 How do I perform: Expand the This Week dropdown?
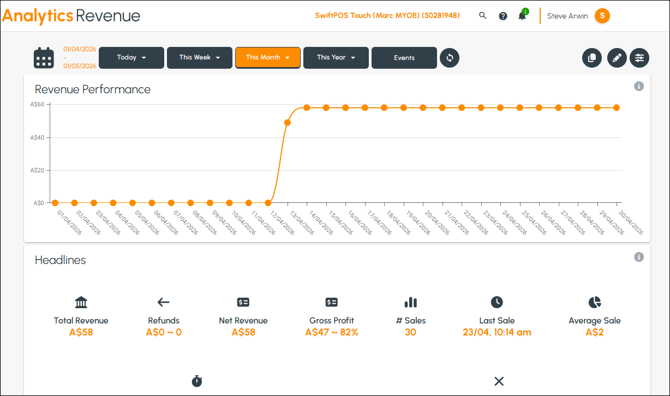coord(200,58)
